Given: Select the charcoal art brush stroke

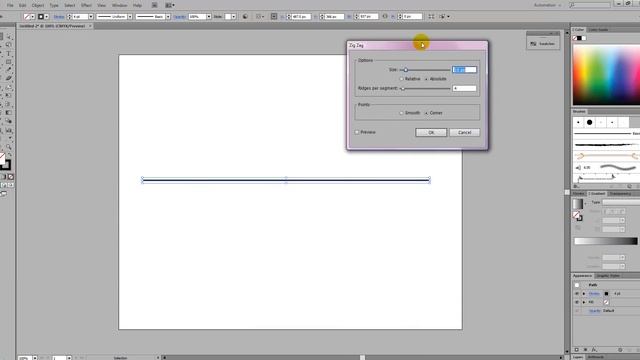Looking at the screenshot, I should click(x=606, y=144).
